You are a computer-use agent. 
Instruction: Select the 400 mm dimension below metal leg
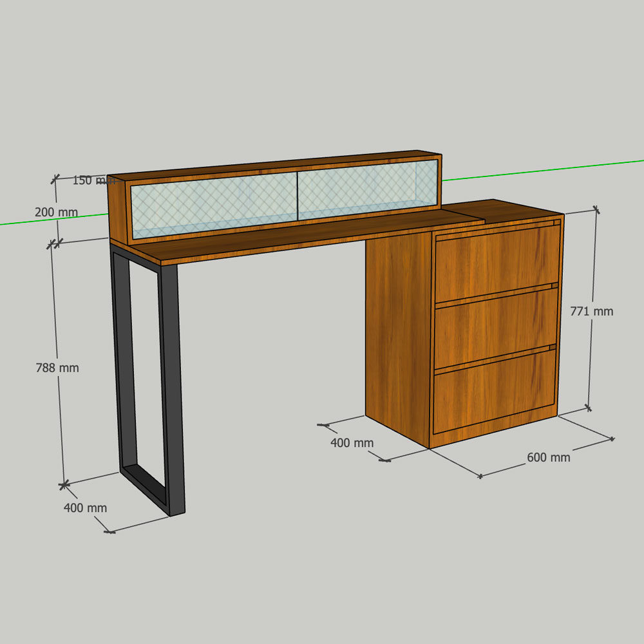[85, 507]
